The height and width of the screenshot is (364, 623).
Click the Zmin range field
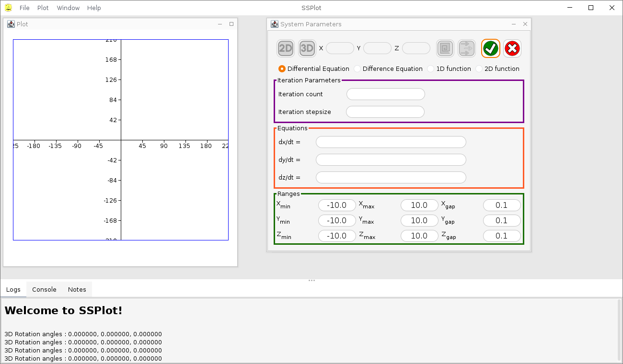(x=337, y=236)
